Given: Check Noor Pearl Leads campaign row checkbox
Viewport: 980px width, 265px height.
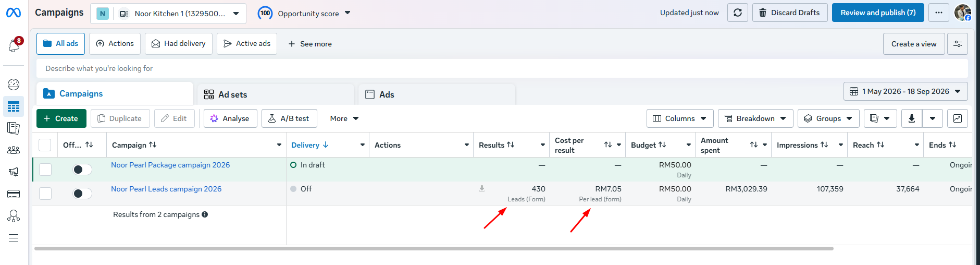Looking at the screenshot, I should click(45, 194).
